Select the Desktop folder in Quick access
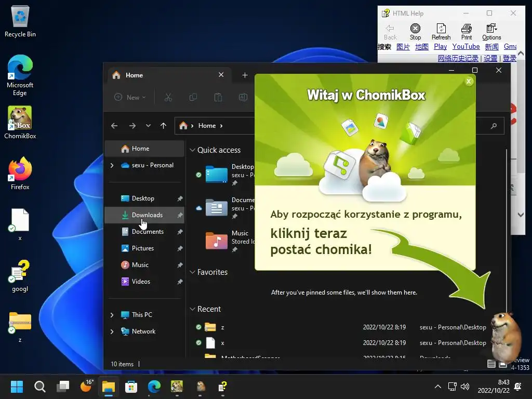Screen dimensions: 532x399 coord(224,175)
